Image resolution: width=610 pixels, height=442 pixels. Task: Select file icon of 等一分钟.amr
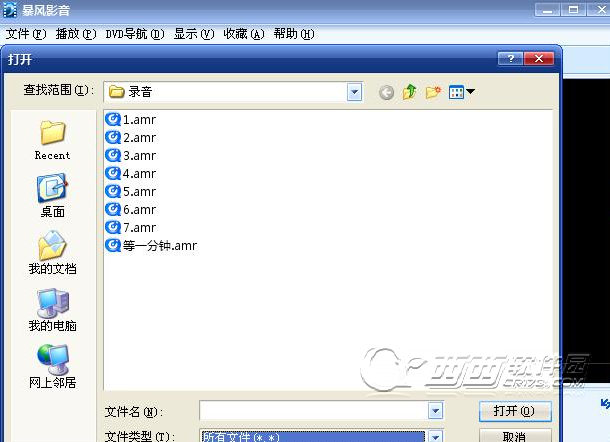(x=113, y=246)
